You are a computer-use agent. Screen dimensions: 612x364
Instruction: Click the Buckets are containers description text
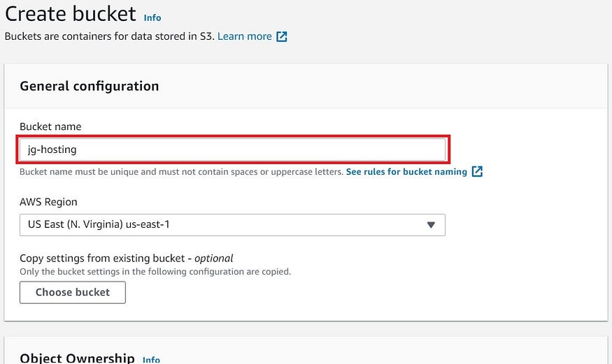click(110, 36)
